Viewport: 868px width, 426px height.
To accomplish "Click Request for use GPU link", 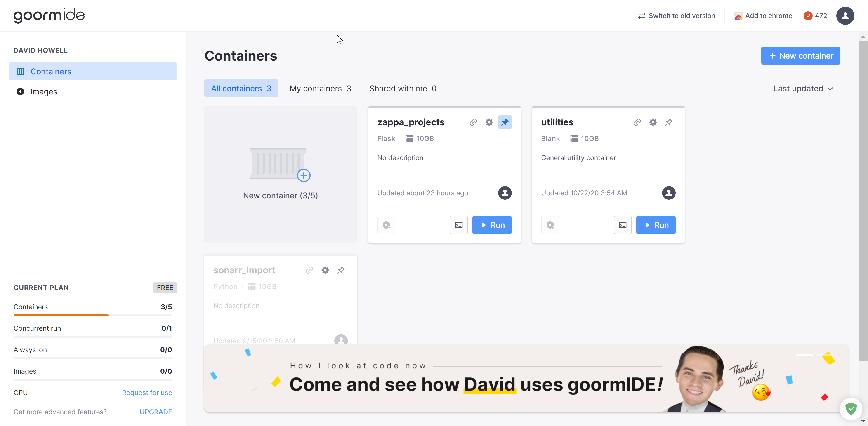I will (x=146, y=393).
